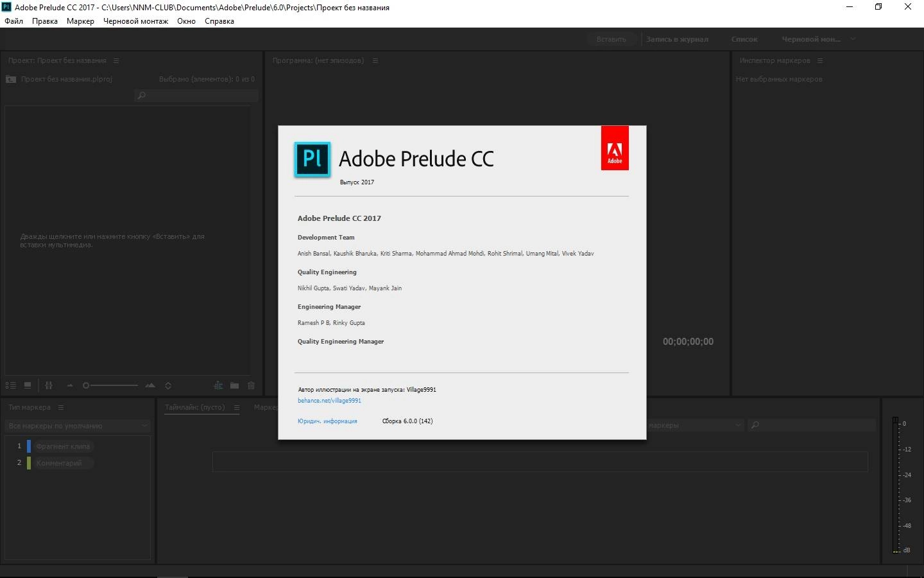Screen dimensions: 924x578
Task: Click the Нет выбранных маркеров text
Action: click(x=779, y=79)
